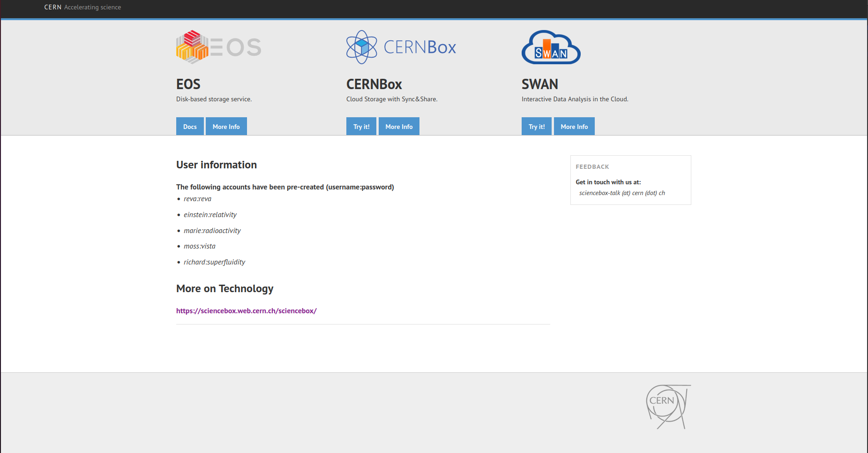Click the CERNBox heading

click(x=374, y=84)
